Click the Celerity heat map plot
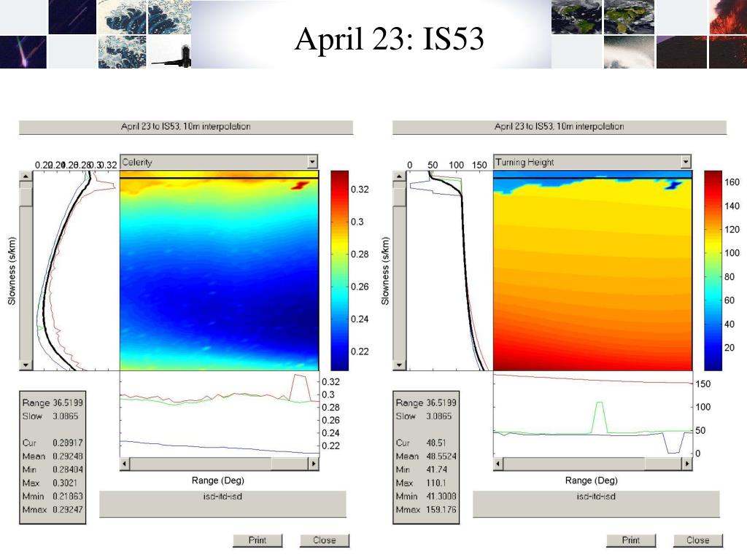Screen dimensions: 747x560 (219, 271)
